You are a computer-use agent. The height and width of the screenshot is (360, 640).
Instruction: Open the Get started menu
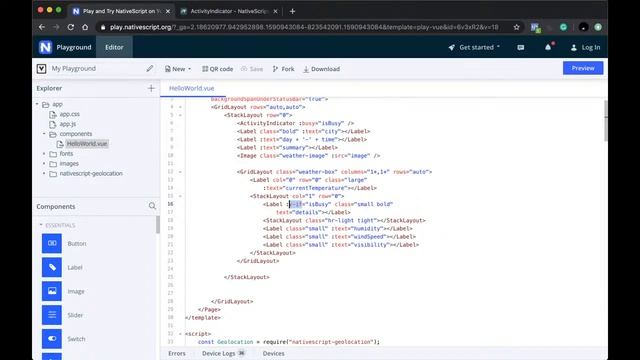(474, 47)
